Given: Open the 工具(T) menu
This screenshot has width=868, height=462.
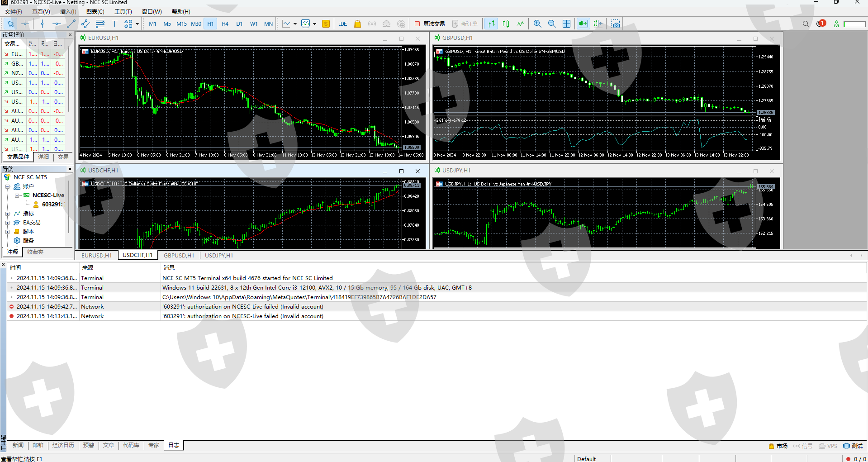Looking at the screenshot, I should [x=123, y=12].
